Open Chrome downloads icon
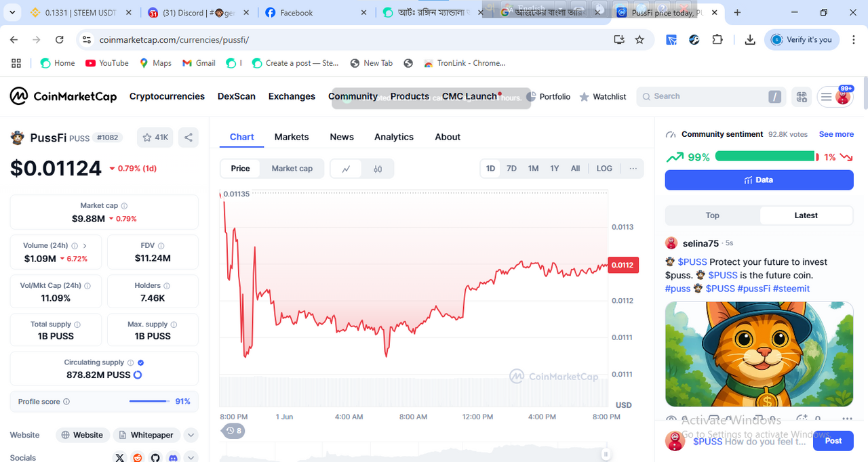 pyautogui.click(x=750, y=40)
